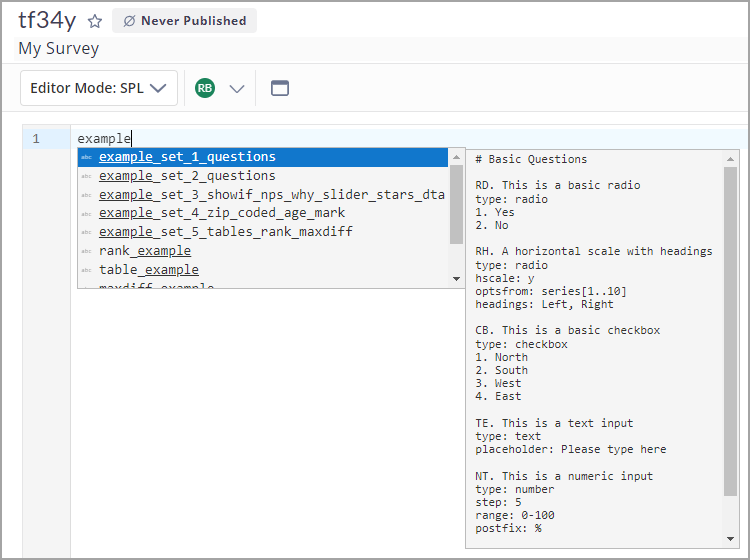
Task: Click the suggestion list scrollbar thumb
Action: coord(456,204)
